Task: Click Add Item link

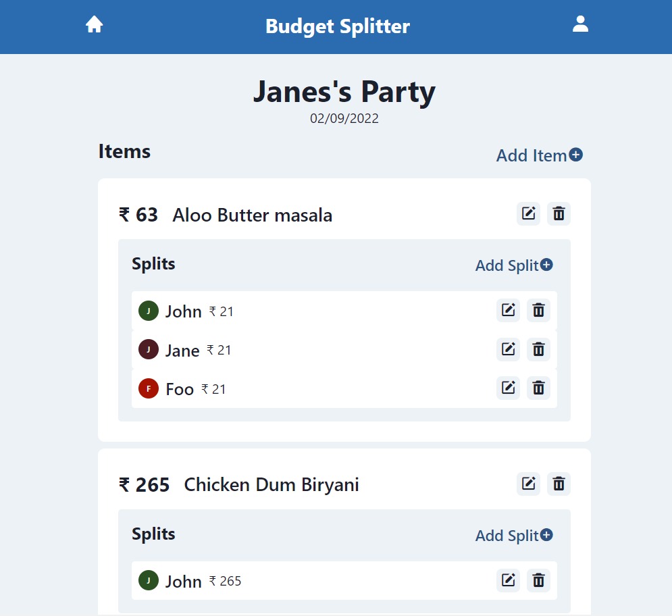Action: coord(531,155)
